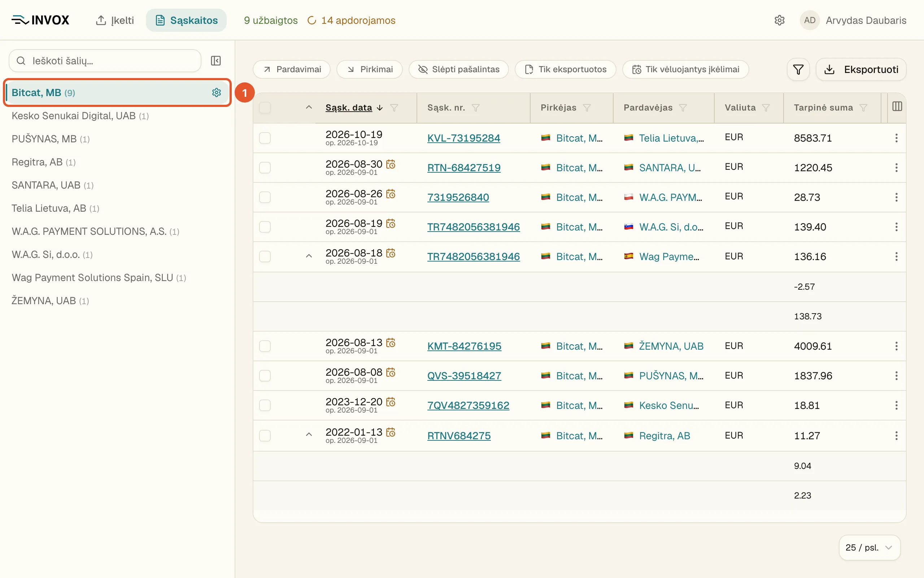
Task: Select Bitcat, MB in sidebar
Action: (117, 92)
